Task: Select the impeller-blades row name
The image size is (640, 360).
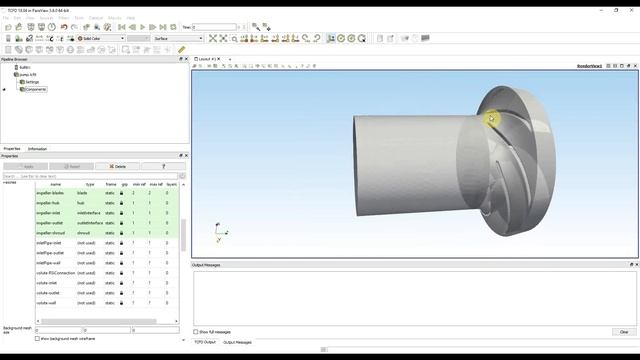Action: click(50, 193)
